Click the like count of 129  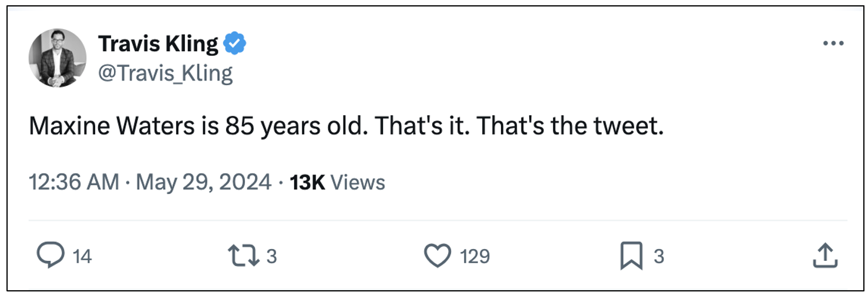click(475, 257)
